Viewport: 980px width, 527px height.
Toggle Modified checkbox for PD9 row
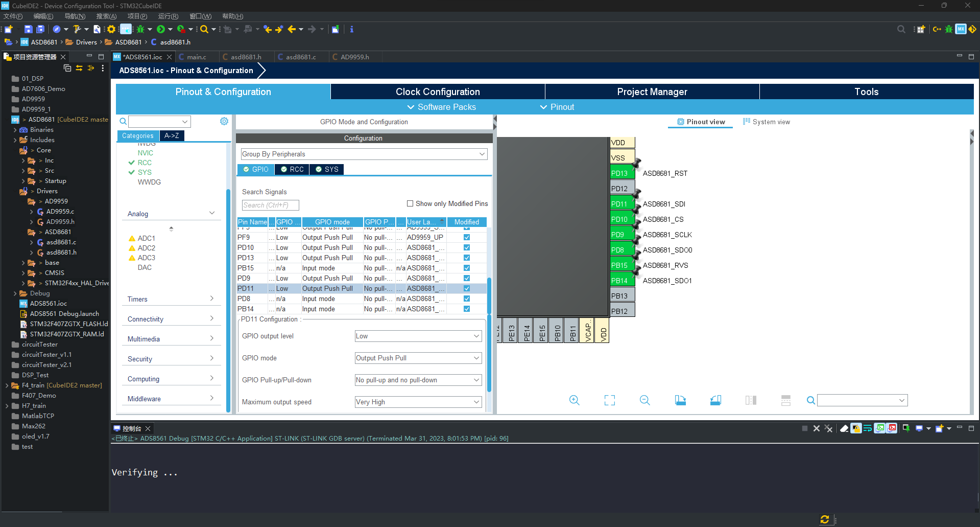(467, 278)
